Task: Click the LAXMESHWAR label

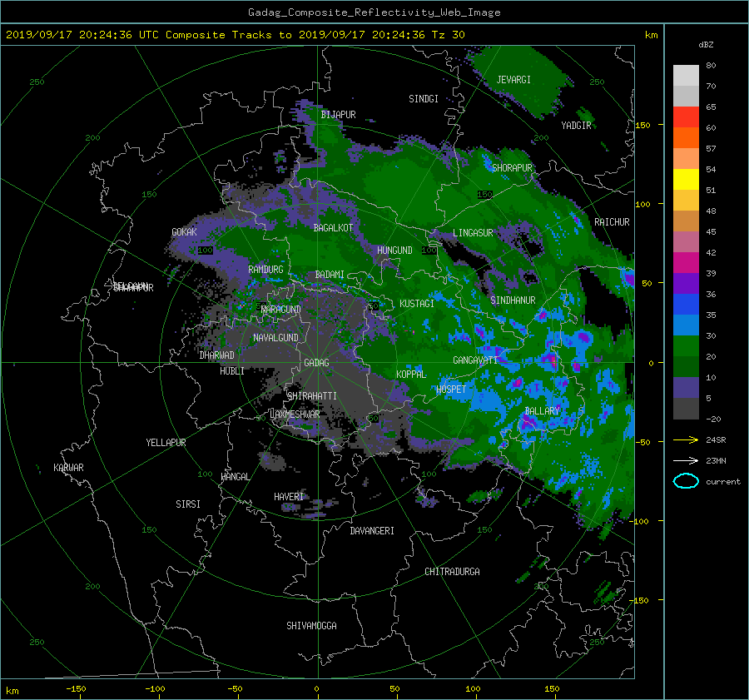Action: (295, 415)
